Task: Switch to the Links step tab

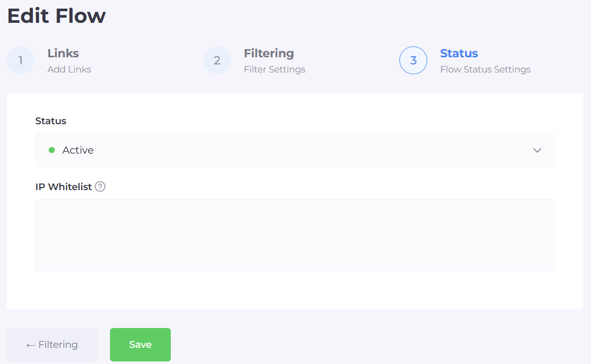Action: click(63, 53)
